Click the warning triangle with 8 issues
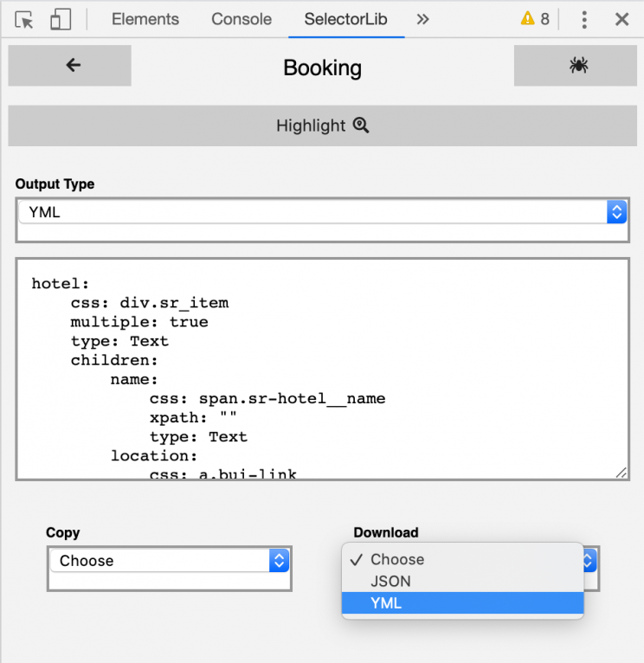The height and width of the screenshot is (663, 644). 535,19
